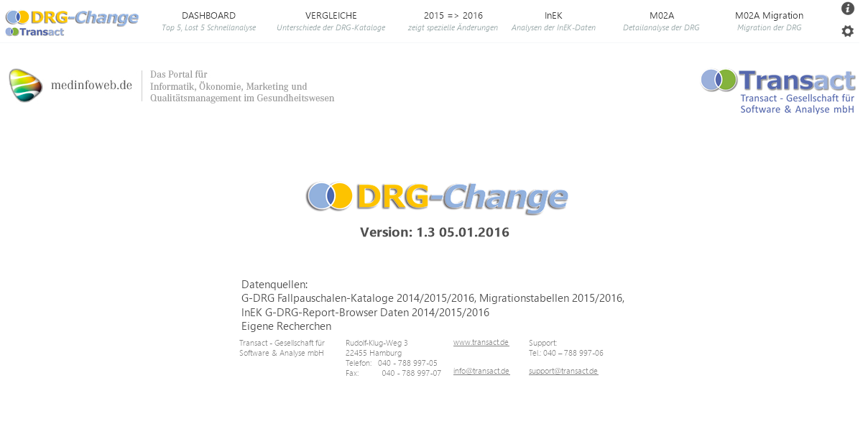The height and width of the screenshot is (447, 868).
Task: Click the Transact company logo on right
Action: click(778, 91)
